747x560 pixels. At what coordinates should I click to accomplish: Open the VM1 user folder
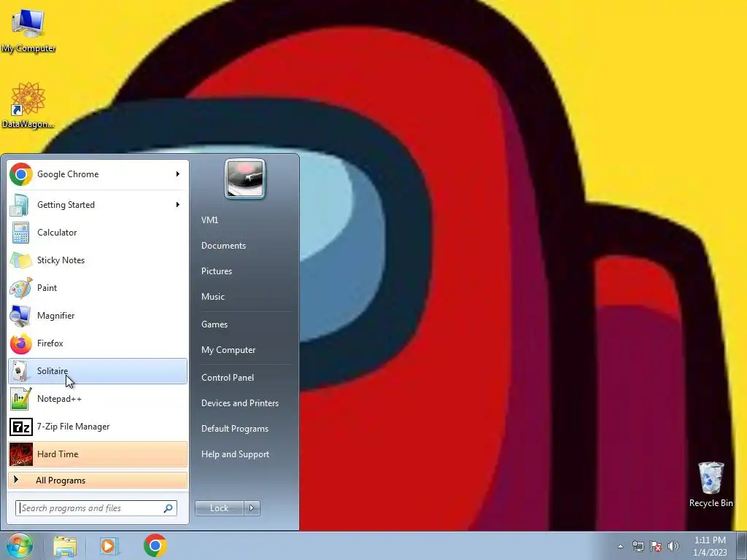point(209,220)
